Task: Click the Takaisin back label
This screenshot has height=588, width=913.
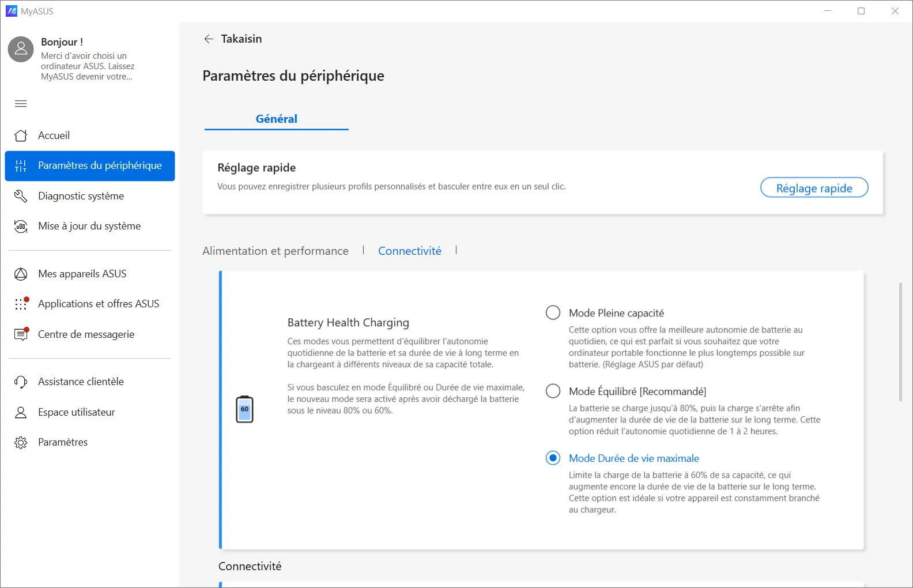Action: click(x=242, y=39)
